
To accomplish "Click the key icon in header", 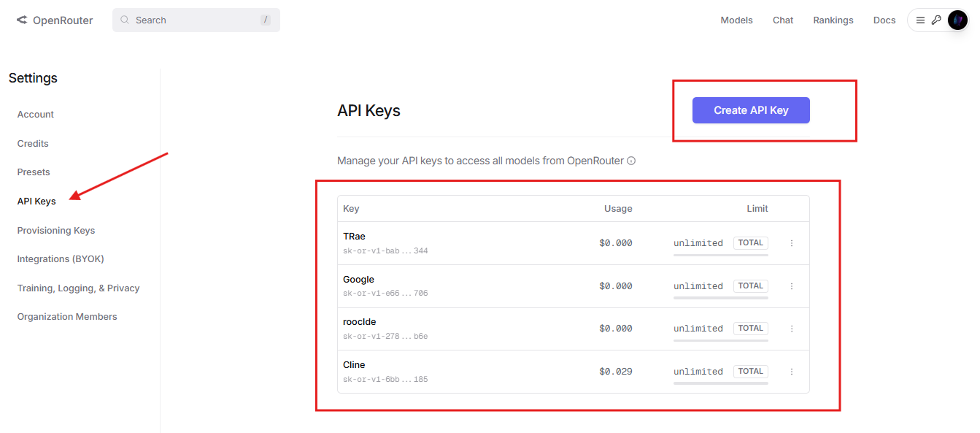I will pyautogui.click(x=936, y=20).
